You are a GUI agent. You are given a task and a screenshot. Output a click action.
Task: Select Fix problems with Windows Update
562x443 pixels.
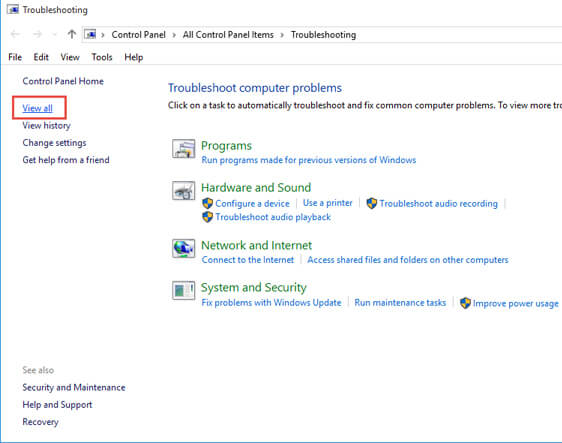pos(271,303)
